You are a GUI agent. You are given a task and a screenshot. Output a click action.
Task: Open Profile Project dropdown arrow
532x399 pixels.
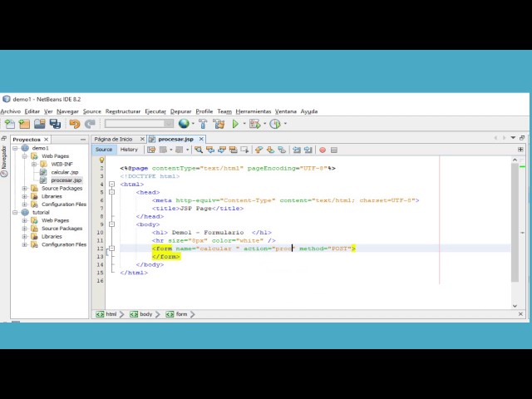click(285, 124)
